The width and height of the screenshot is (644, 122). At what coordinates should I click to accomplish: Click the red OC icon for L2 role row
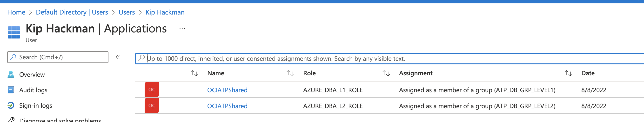(152, 106)
